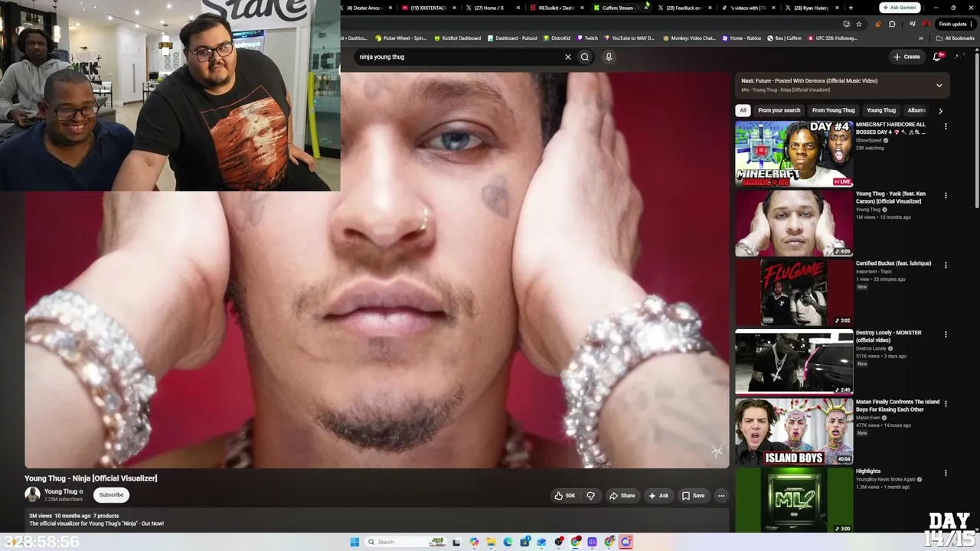980x551 pixels.
Task: Open options for Certified Bucket video
Action: (946, 266)
